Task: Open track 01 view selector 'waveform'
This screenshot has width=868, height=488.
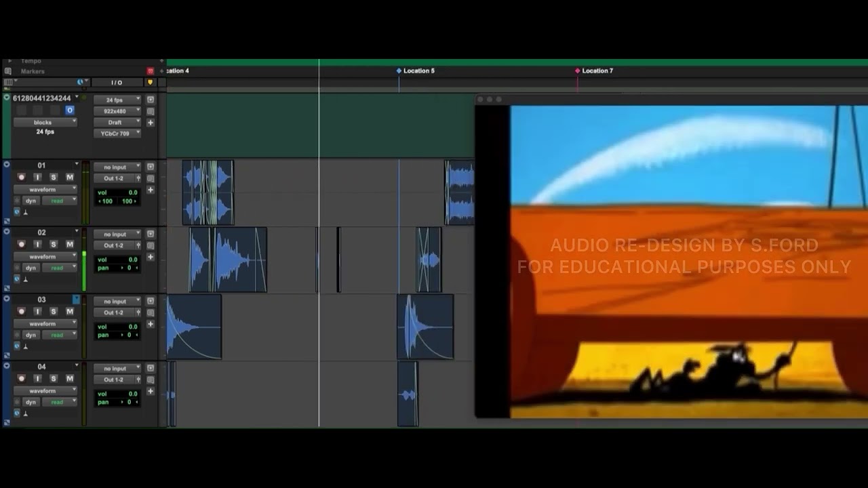Action: [45, 189]
